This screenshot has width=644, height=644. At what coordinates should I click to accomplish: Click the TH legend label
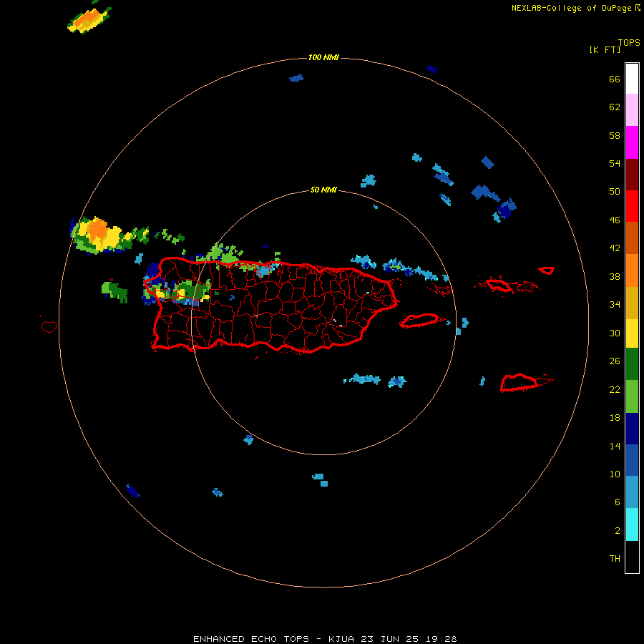[615, 559]
